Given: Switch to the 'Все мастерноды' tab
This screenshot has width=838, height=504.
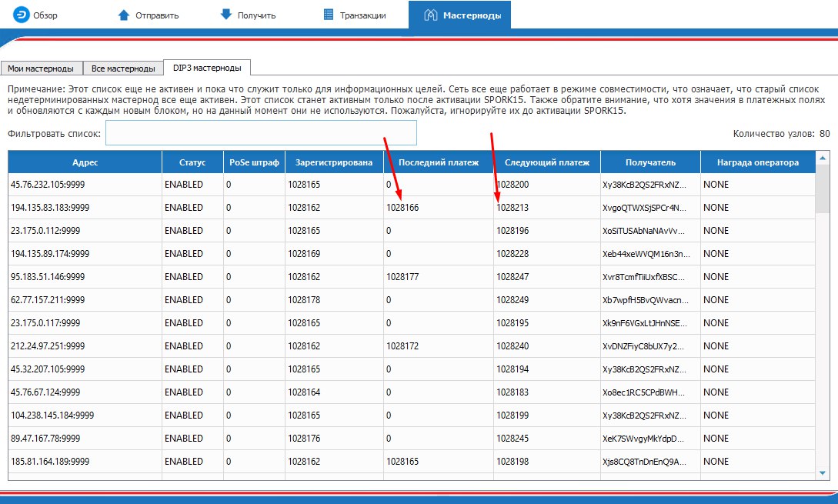Looking at the screenshot, I should click(123, 68).
